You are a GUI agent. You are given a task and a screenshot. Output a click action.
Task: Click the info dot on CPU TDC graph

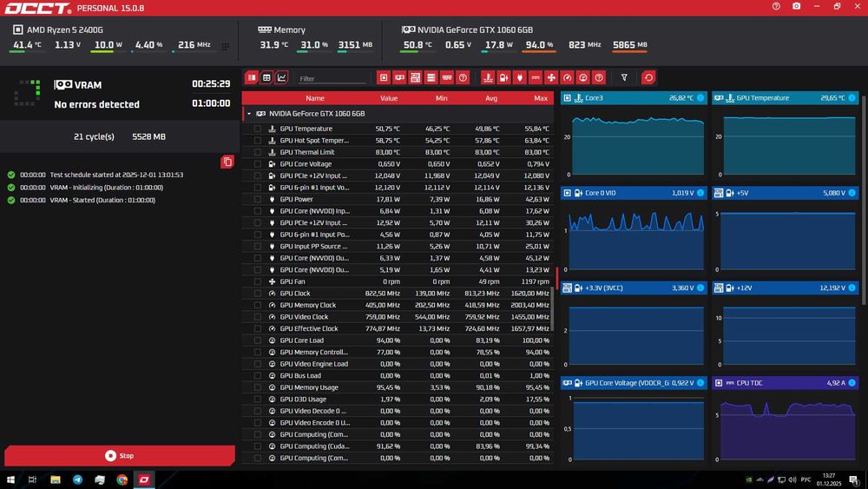(x=852, y=383)
